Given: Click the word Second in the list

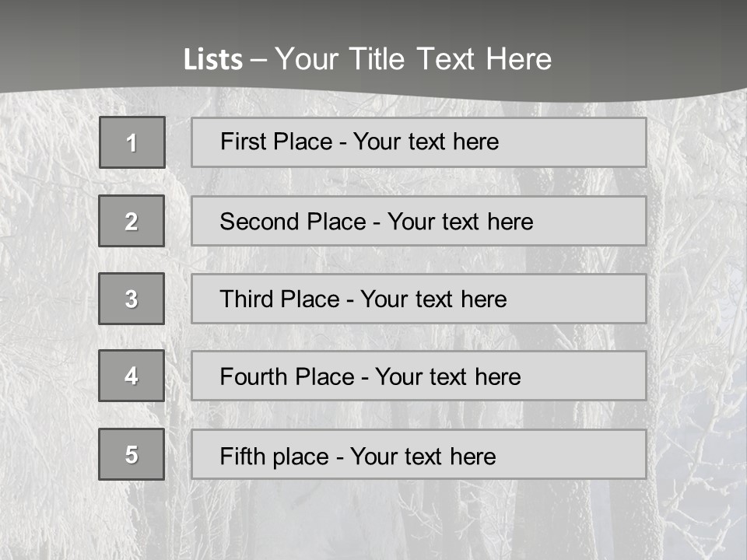Looking at the screenshot, I should point(259,222).
